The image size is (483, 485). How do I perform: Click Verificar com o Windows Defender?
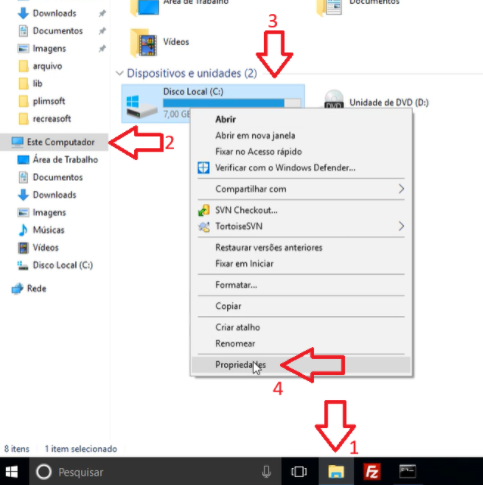pos(301,168)
